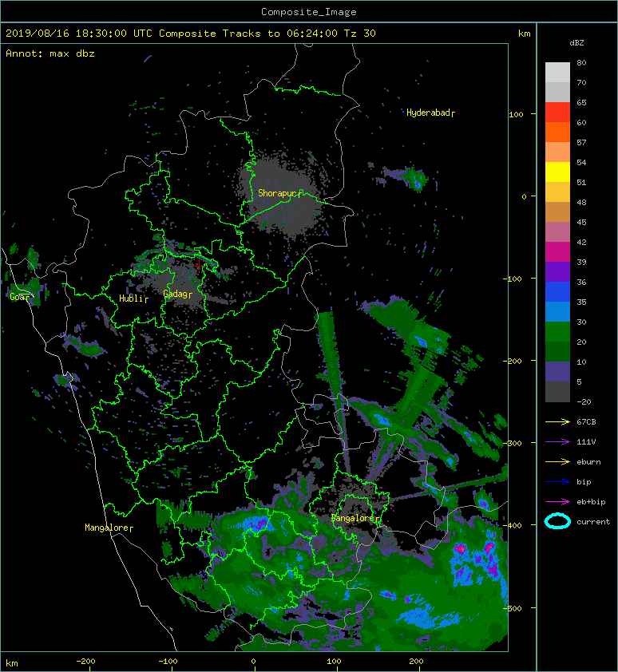The image size is (618, 672).
Task: Click the '67CB' legend label
Action: tap(586, 421)
